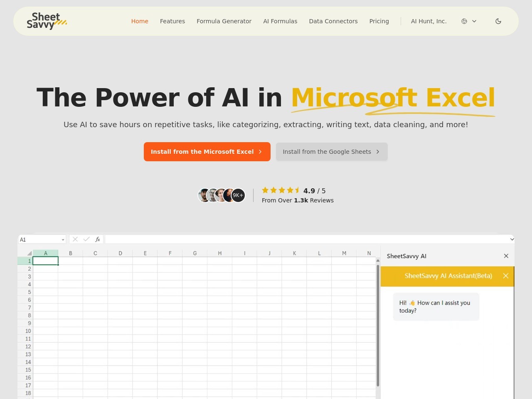Screen dimensions: 532x399
Task: Close the SheetSavvy AI side panel
Action: [506, 256]
